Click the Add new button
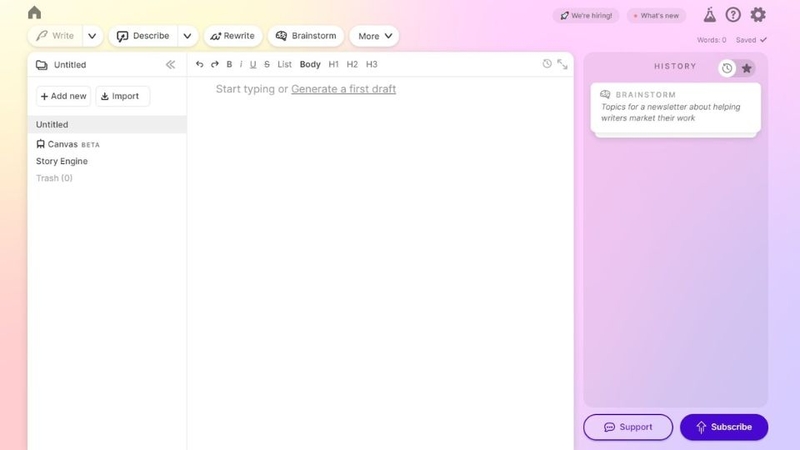The image size is (800, 450). [x=63, y=96]
